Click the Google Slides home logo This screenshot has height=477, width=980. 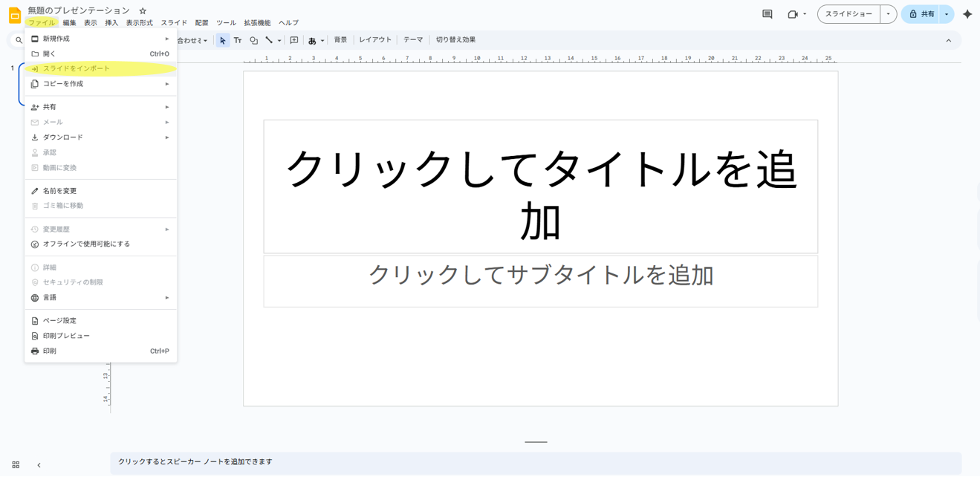[14, 16]
